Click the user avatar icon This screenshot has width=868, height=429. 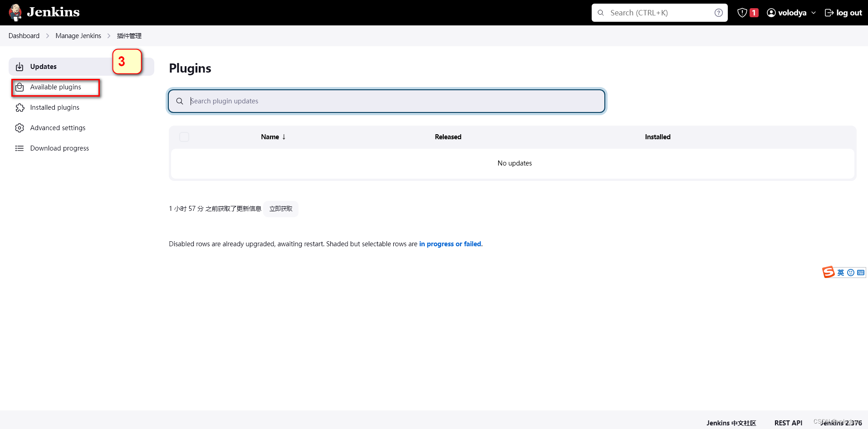point(771,13)
